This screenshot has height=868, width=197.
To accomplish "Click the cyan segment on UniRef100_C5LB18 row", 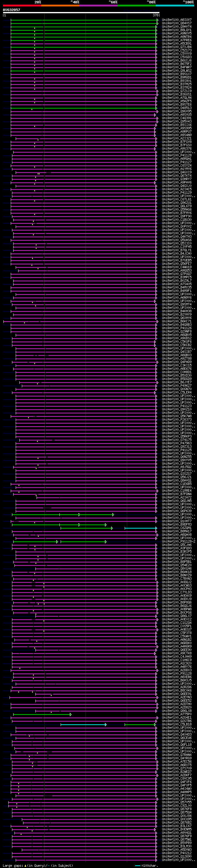I will 83,725.
